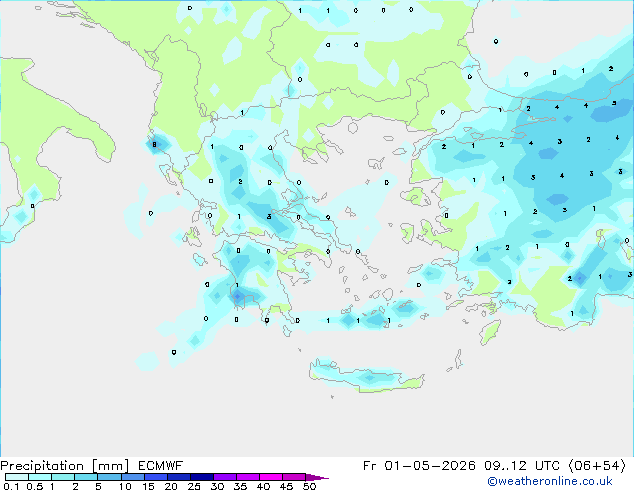Click the '8' precipitation value on map
Screen dimensions: 634x490
(154, 144)
